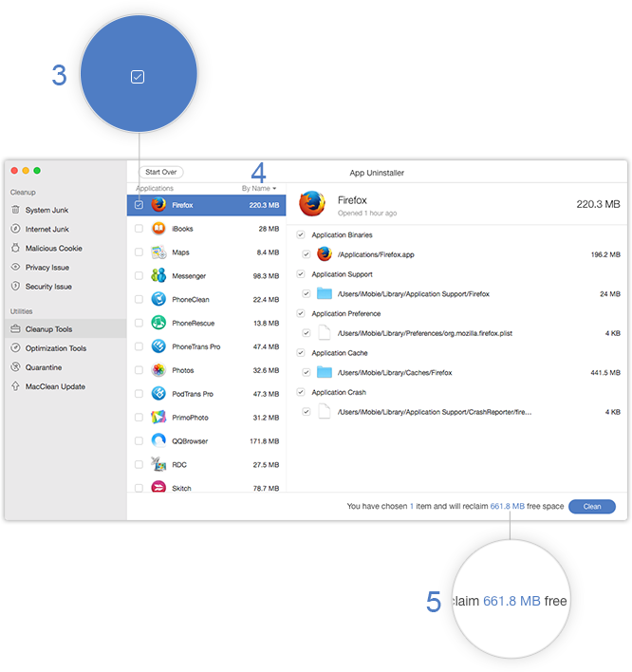Click the crash report document file icon
Image resolution: width=632 pixels, height=672 pixels.
(325, 411)
